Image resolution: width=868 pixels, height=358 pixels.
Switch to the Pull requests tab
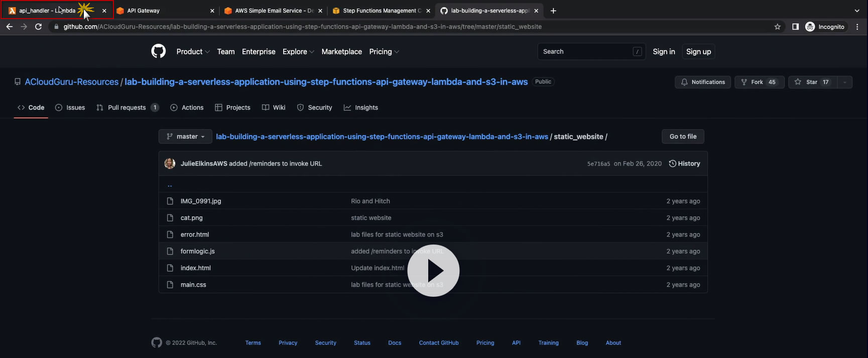coord(127,107)
